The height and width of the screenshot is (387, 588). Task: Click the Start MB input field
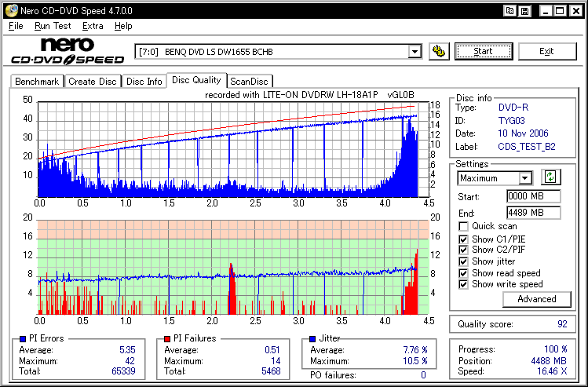[x=533, y=196]
